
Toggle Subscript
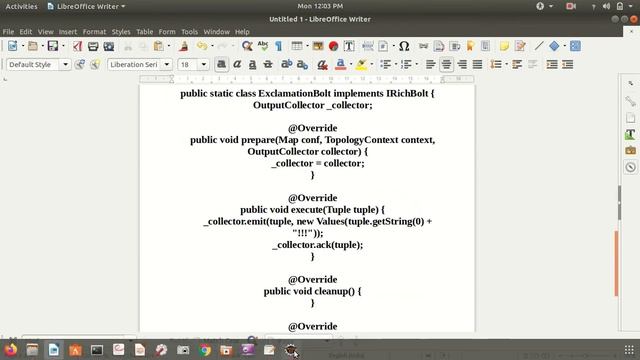click(x=302, y=64)
